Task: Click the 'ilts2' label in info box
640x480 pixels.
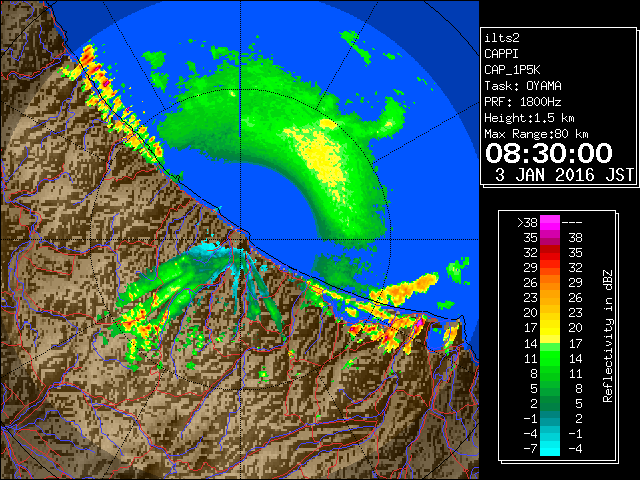Action: point(502,38)
